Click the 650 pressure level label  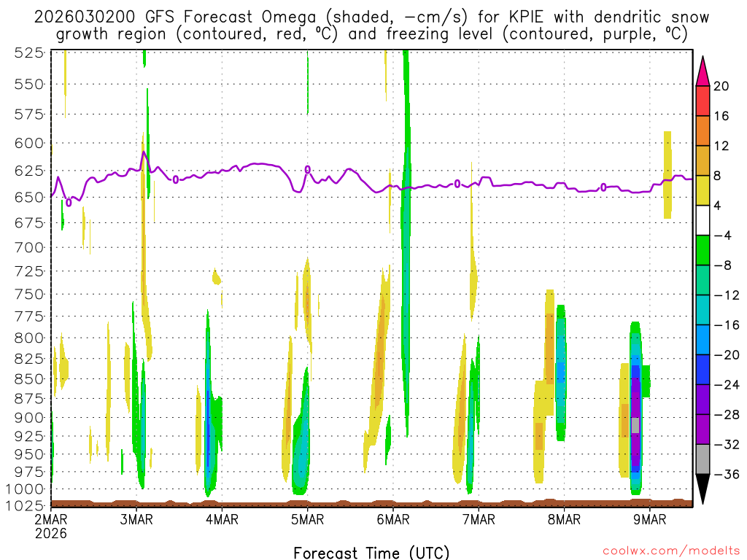(x=29, y=197)
